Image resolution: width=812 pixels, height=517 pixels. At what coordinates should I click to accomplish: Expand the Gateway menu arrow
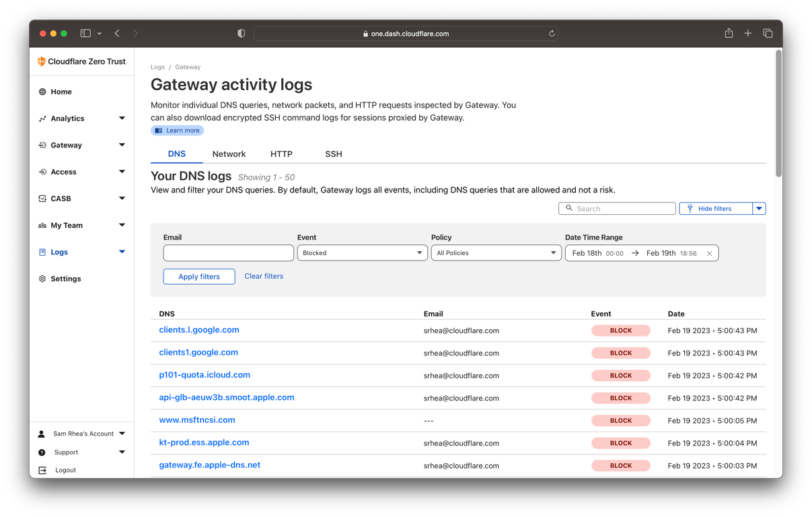click(122, 145)
